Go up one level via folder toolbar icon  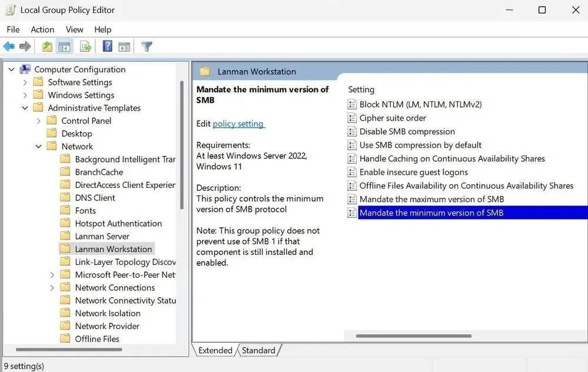click(47, 46)
